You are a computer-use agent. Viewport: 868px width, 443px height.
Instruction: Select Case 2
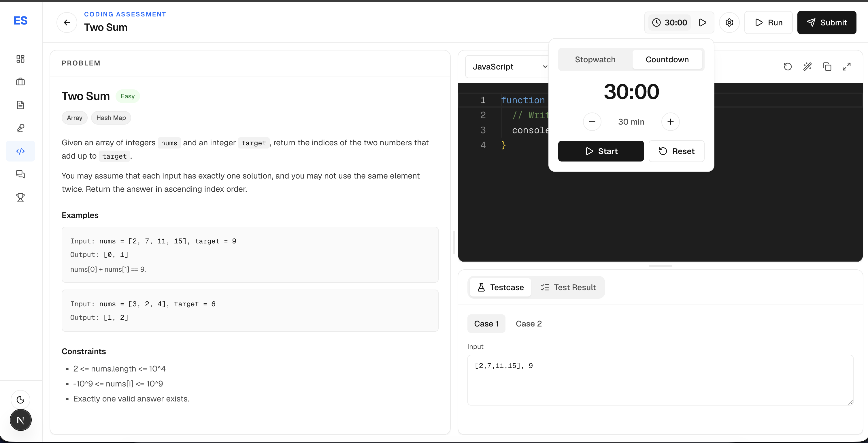click(529, 324)
